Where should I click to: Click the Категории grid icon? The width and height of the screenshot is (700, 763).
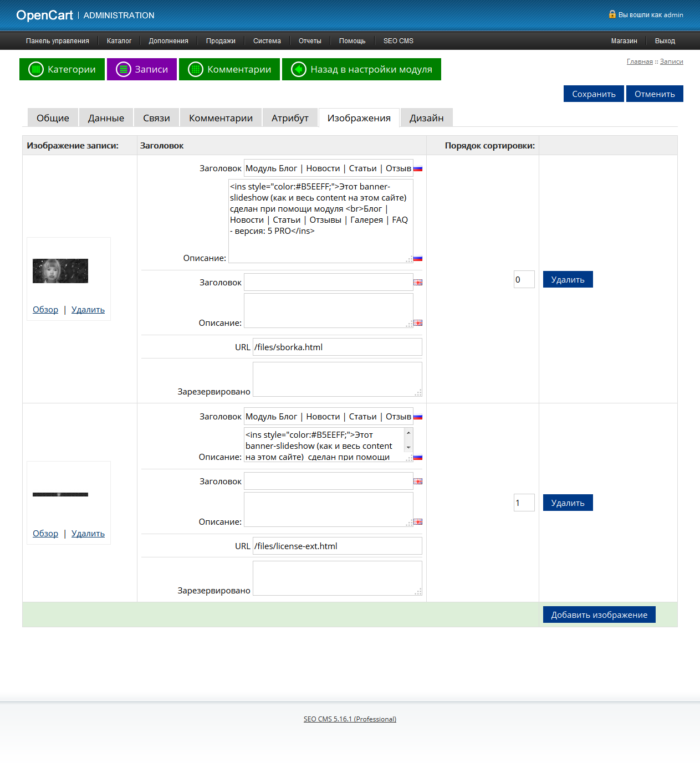point(36,69)
